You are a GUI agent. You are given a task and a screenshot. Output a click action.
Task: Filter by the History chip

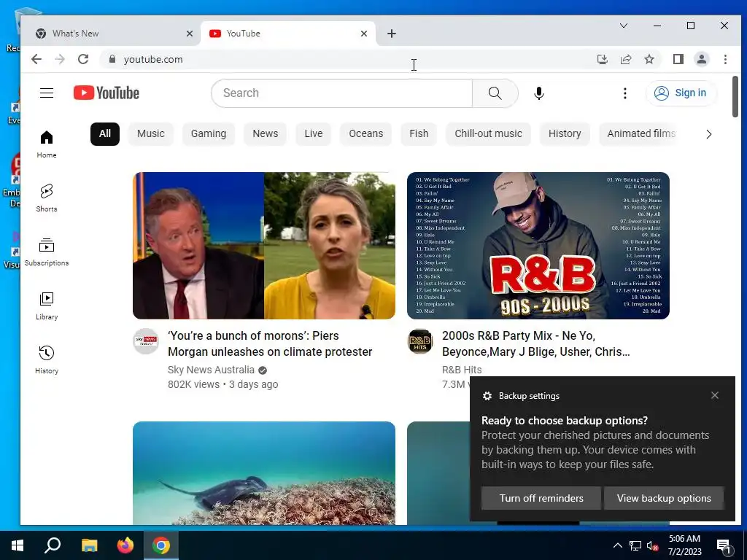(565, 134)
